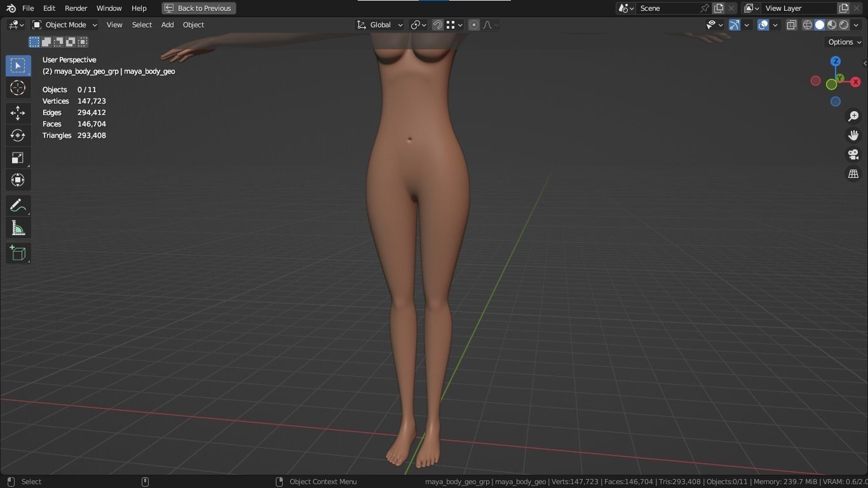Image resolution: width=868 pixels, height=488 pixels.
Task: Choose intersect selection mode icon
Action: click(x=83, y=42)
